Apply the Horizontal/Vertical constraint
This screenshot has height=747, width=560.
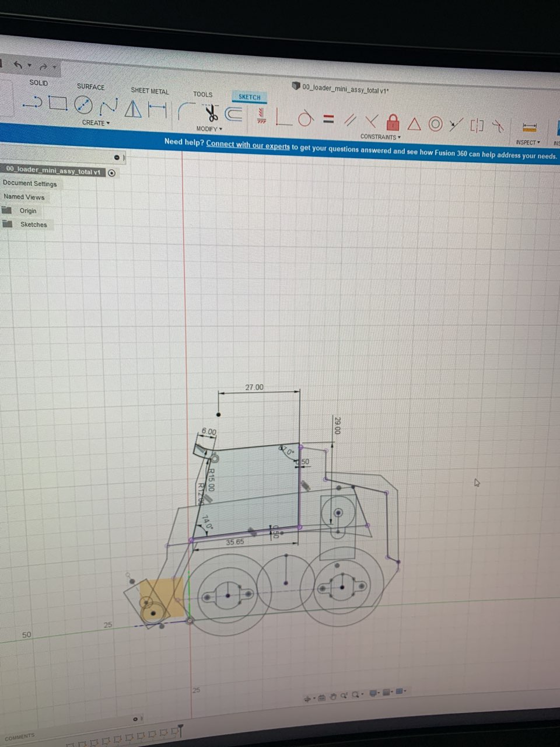tap(261, 115)
